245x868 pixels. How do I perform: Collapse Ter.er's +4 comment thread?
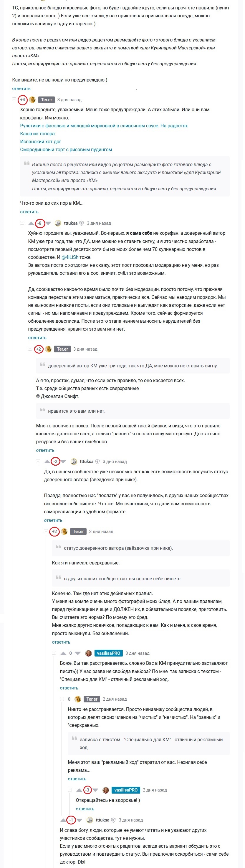click(14, 99)
